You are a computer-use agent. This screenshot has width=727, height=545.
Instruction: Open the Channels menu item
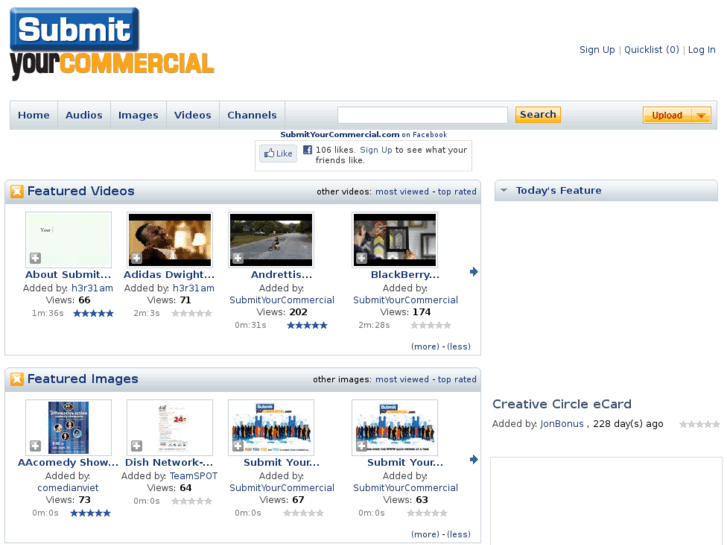click(252, 115)
